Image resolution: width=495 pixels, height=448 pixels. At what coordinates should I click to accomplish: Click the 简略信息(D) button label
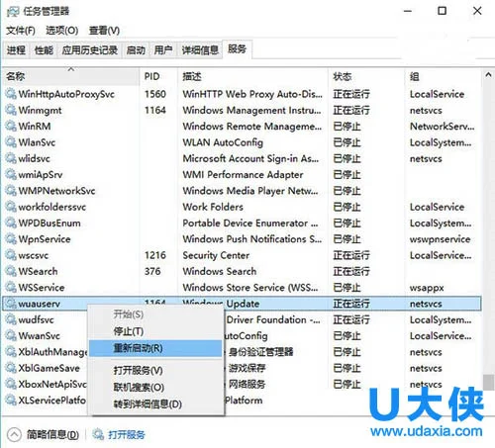point(52,435)
